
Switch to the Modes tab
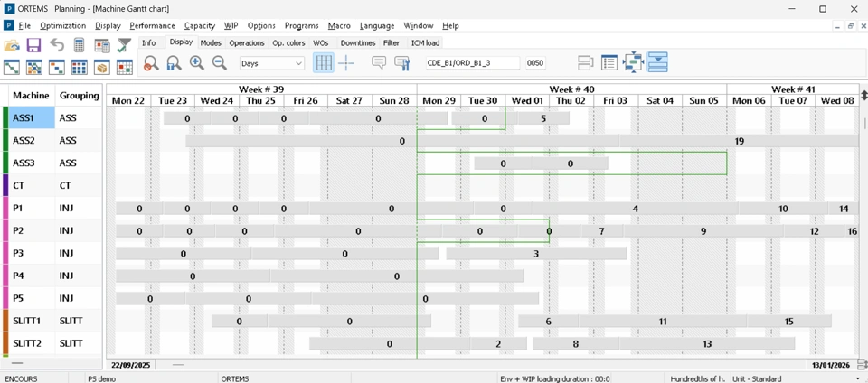point(211,42)
